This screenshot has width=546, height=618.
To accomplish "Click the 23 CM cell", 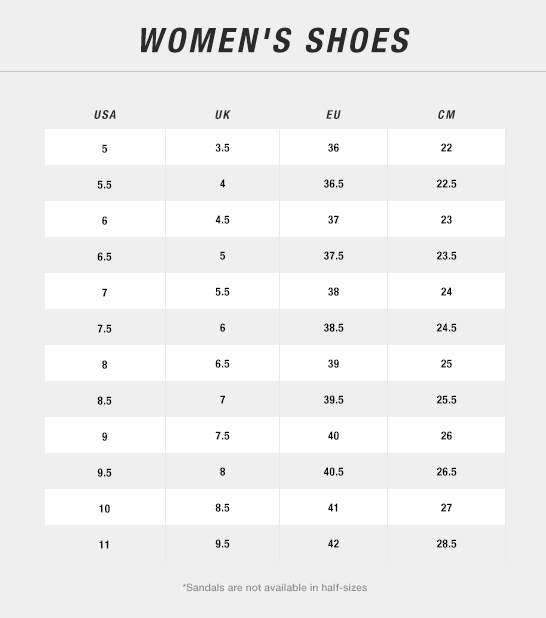I will coord(446,219).
